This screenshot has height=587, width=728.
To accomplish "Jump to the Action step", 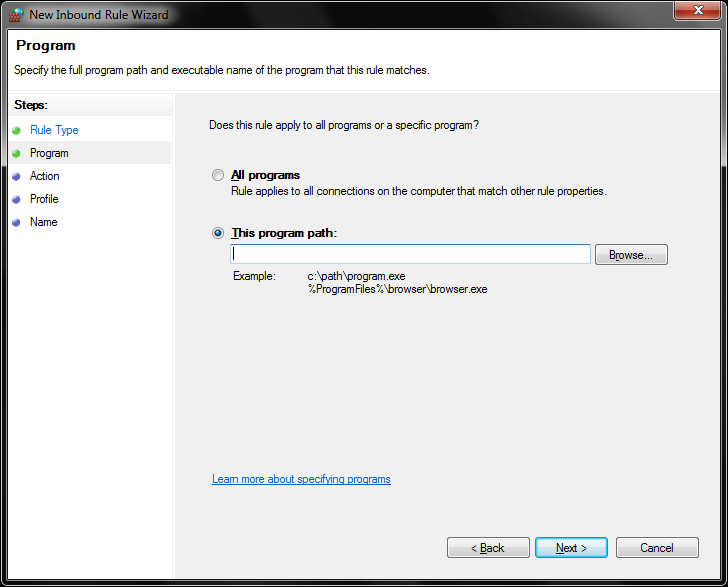I will pos(45,176).
